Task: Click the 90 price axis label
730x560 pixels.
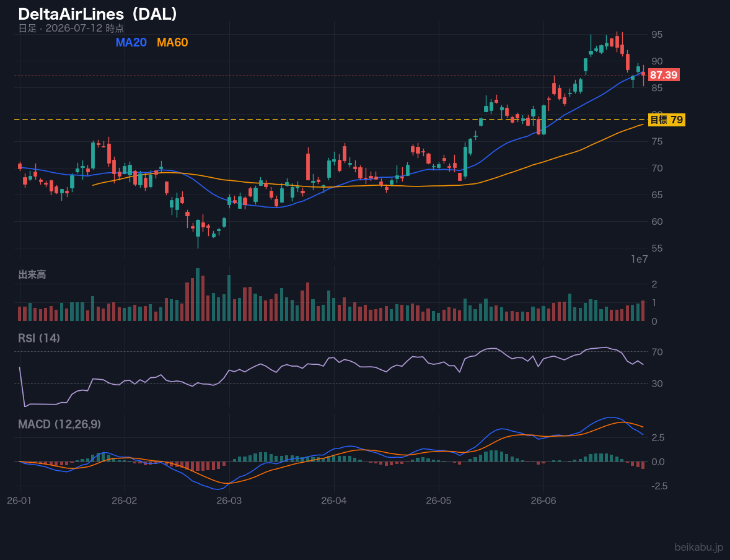Action: 657,61
